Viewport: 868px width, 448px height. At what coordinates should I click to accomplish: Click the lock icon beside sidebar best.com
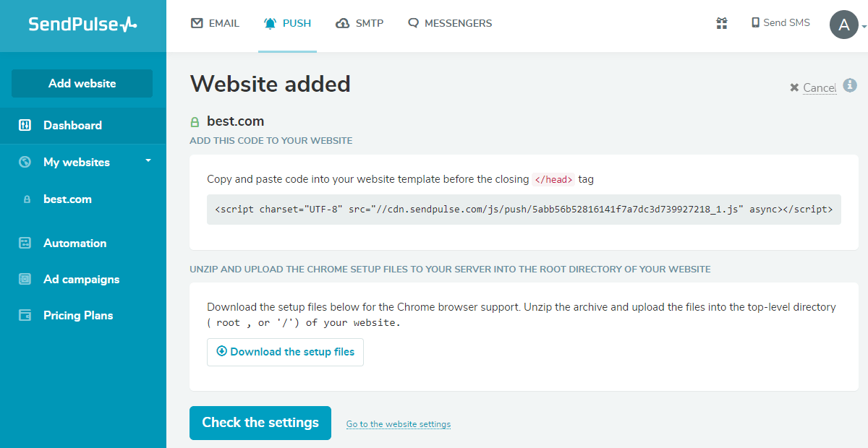pyautogui.click(x=27, y=199)
